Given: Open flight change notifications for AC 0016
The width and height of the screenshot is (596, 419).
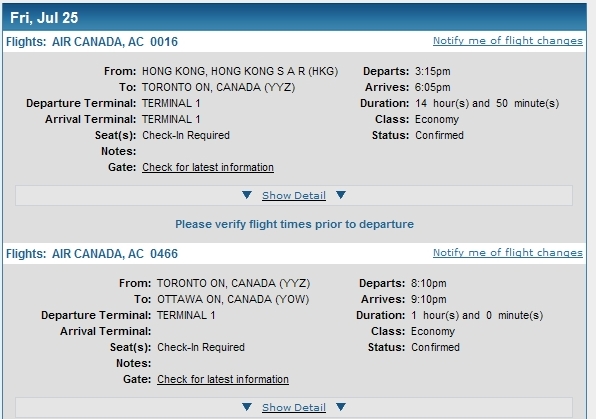Looking at the screenshot, I should coord(507,41).
